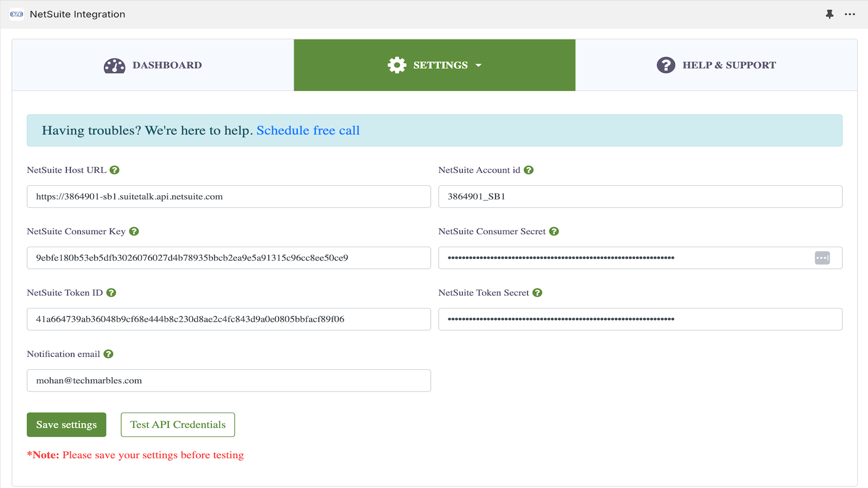The image size is (868, 488).
Task: Click the 'NetSuite Account id' label
Action: coord(480,170)
